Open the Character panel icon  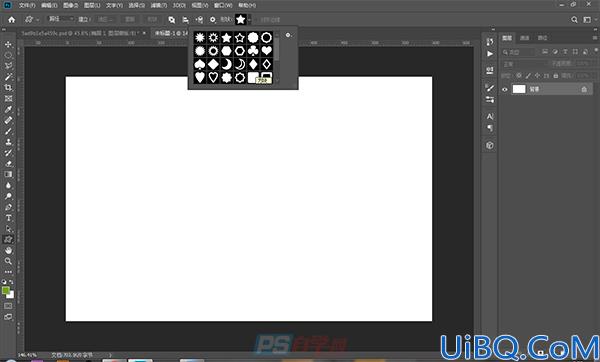pyautogui.click(x=490, y=116)
